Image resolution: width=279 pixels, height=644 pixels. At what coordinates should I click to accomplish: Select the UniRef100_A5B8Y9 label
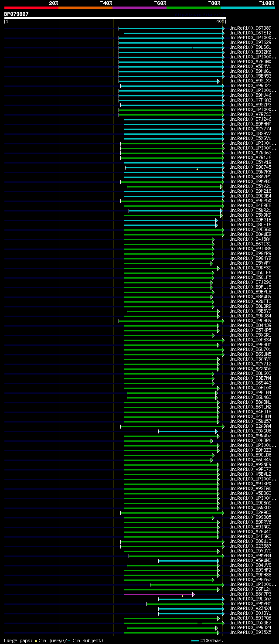[250, 311]
